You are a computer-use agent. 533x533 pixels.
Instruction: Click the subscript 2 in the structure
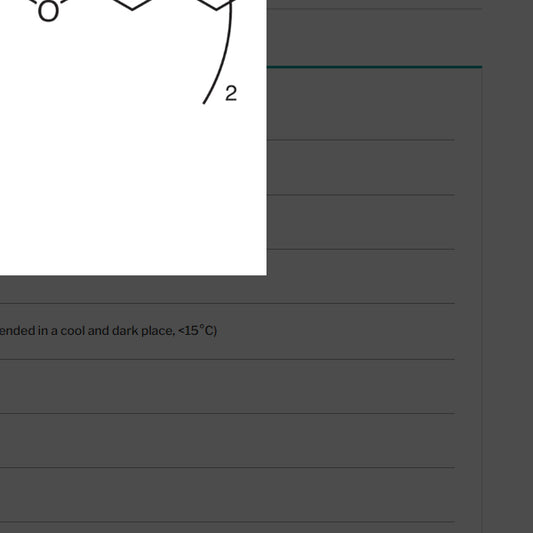231,93
